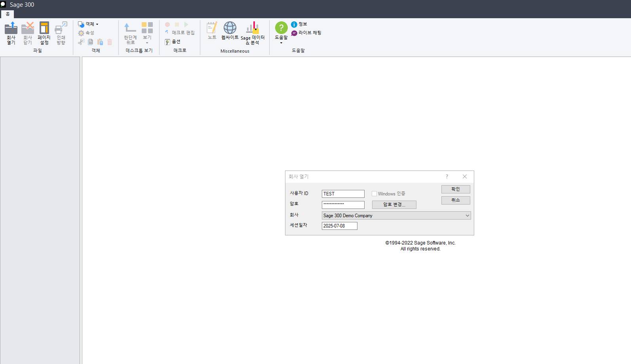The height and width of the screenshot is (364, 631).
Task: Click the 회사 열기 (Open Company) ribbon icon
Action: [11, 33]
